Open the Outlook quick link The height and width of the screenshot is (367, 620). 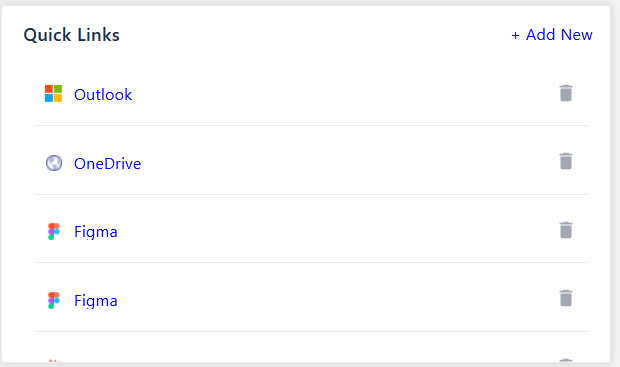[x=103, y=95]
